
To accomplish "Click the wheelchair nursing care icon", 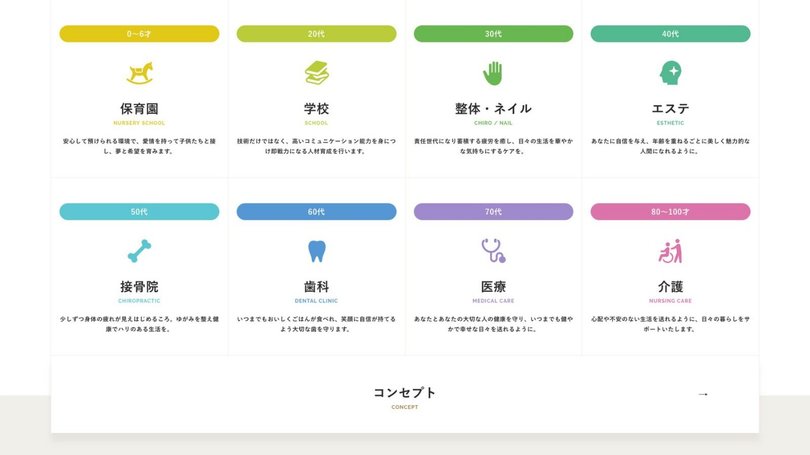I will pos(670,250).
